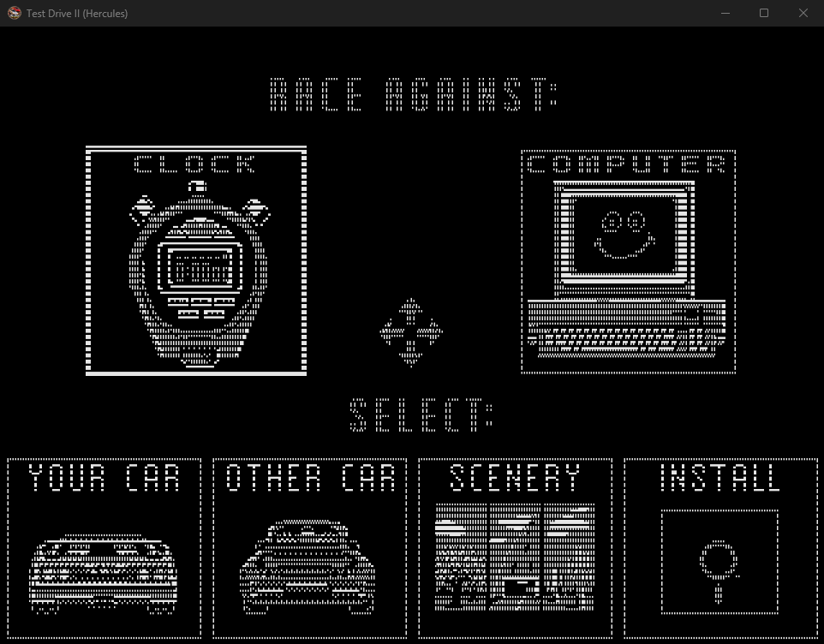Image resolution: width=824 pixels, height=644 pixels.
Task: Click the 'SELECT:' heading
Action: click(x=421, y=414)
